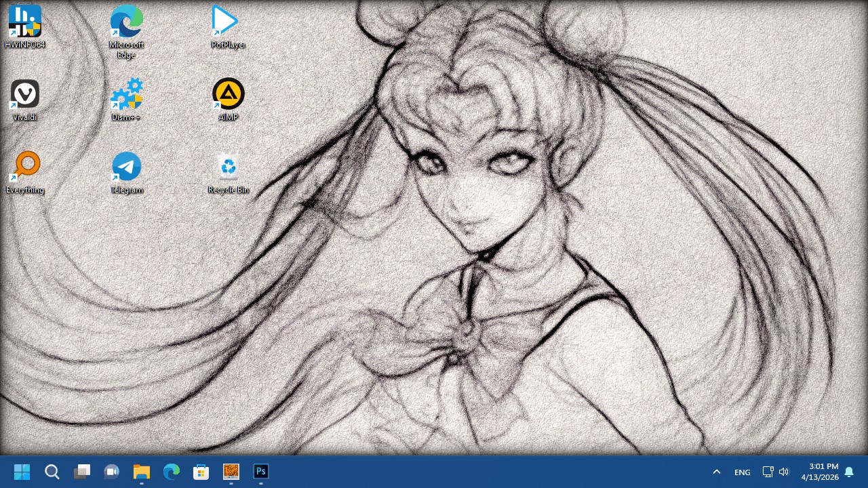868x488 pixels.
Task: Open Microsoft Store from the taskbar
Action: [201, 472]
